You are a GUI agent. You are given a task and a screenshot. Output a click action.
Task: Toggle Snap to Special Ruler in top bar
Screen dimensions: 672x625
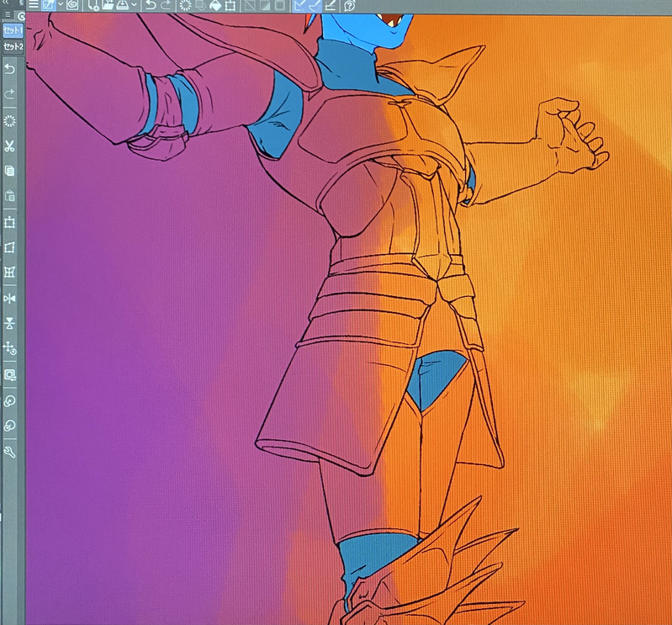315,6
